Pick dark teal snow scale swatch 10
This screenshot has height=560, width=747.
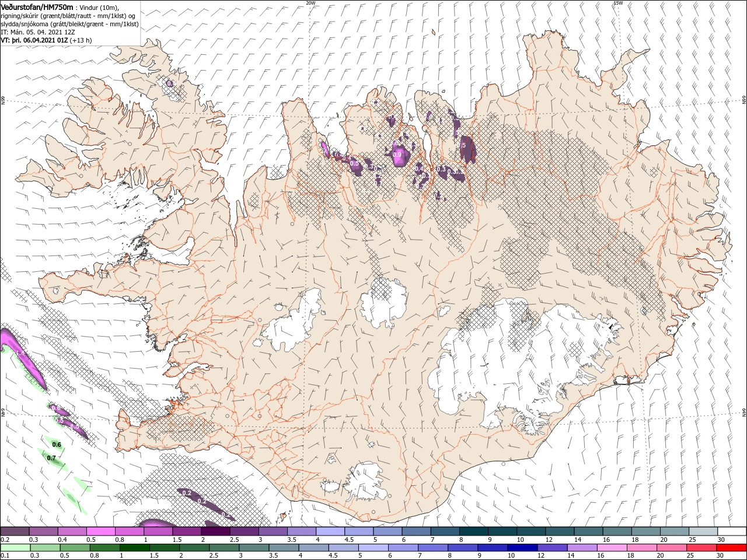pyautogui.click(x=531, y=531)
